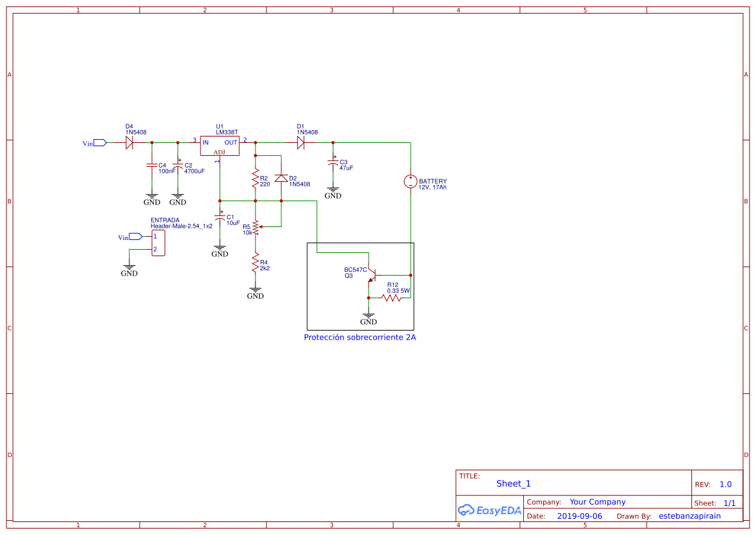Select the capacitor C3 47uF symbol

332,164
